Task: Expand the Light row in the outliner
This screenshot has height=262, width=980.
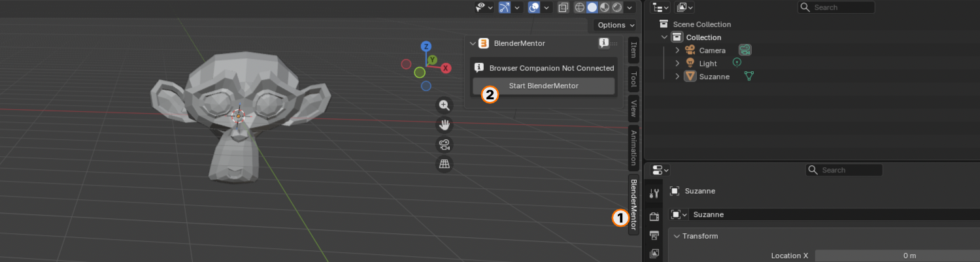Action: 677,63
